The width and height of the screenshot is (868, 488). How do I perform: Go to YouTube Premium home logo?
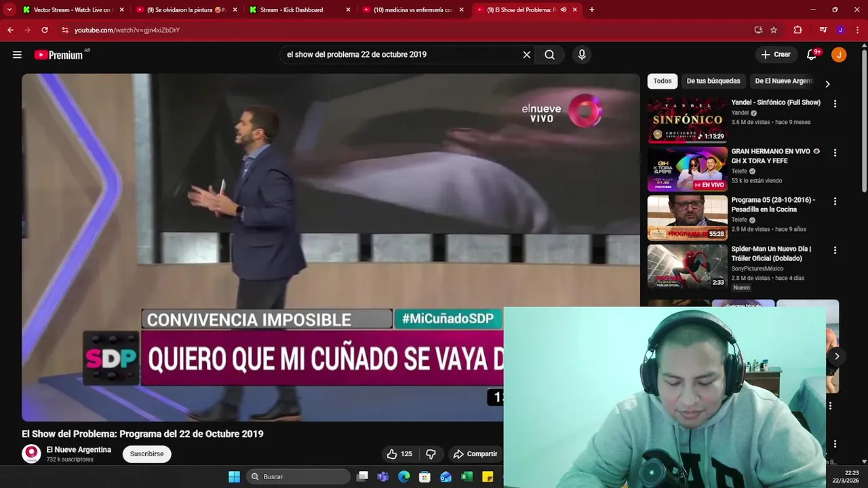tap(60, 55)
